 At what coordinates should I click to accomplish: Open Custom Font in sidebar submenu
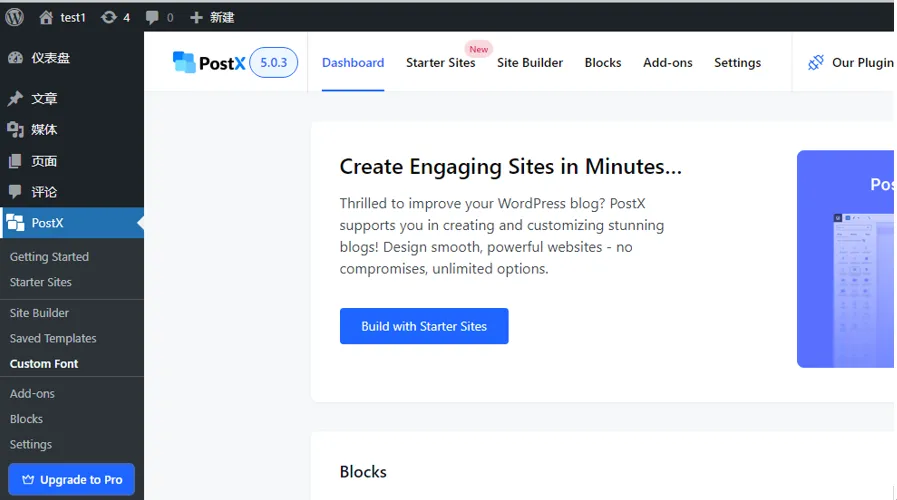pos(44,364)
